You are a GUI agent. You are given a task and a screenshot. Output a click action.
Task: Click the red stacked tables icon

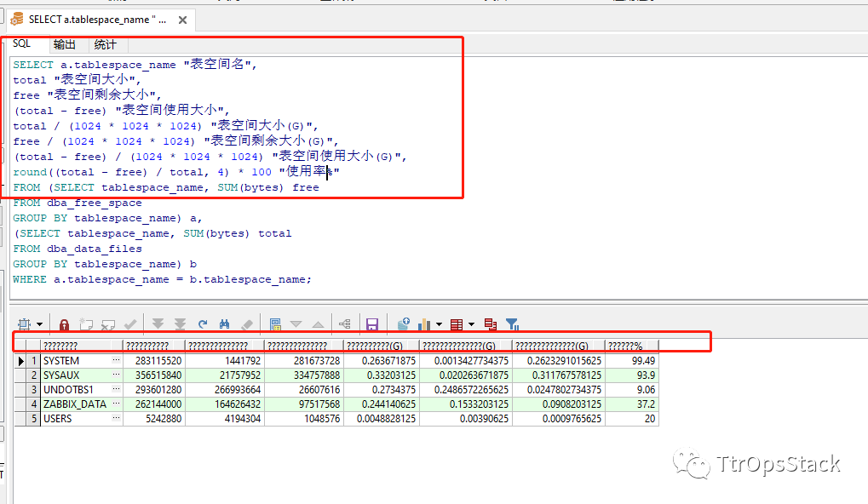pos(490,324)
